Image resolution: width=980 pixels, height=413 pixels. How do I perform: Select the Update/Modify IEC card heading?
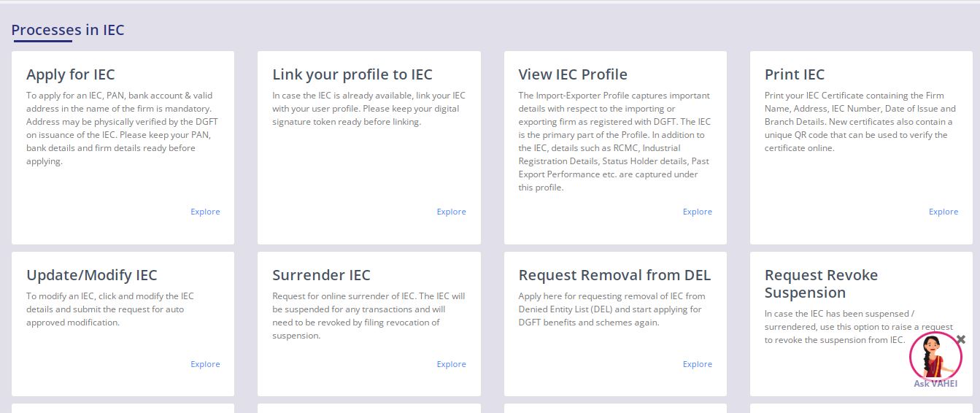[x=92, y=275]
